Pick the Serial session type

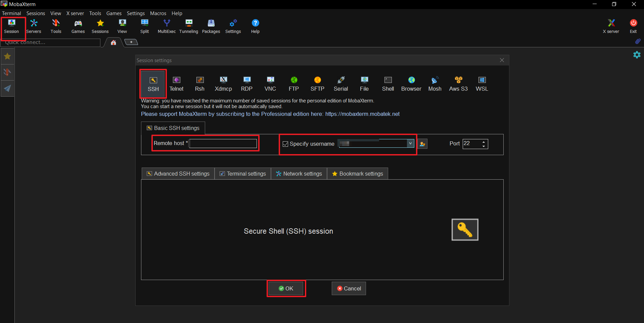(x=340, y=84)
